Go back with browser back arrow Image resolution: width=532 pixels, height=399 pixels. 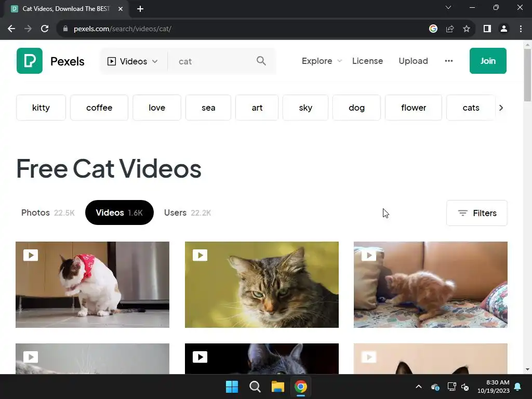(11, 29)
